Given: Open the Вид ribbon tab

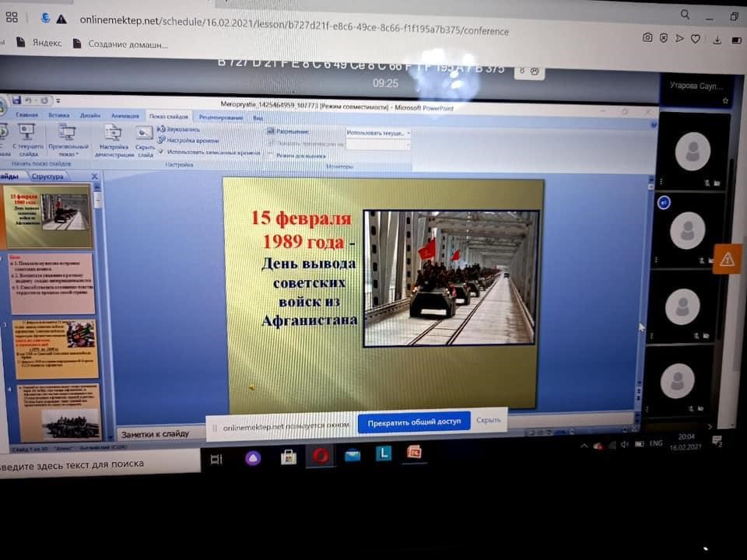Looking at the screenshot, I should coord(258,117).
